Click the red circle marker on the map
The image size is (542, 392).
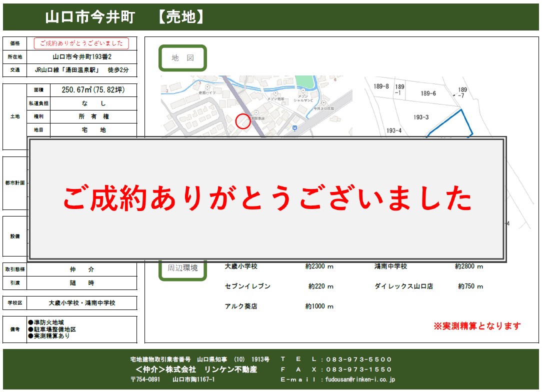(242, 121)
